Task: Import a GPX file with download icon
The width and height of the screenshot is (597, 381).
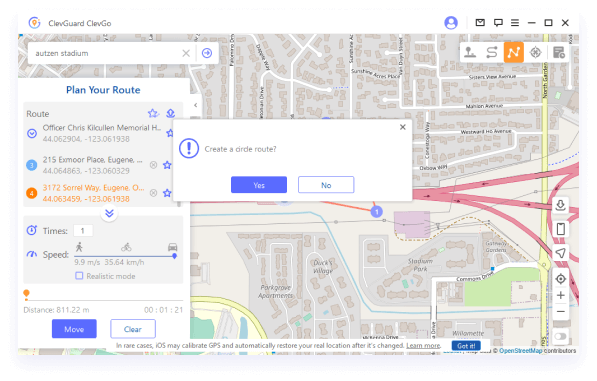Action: tap(560, 206)
